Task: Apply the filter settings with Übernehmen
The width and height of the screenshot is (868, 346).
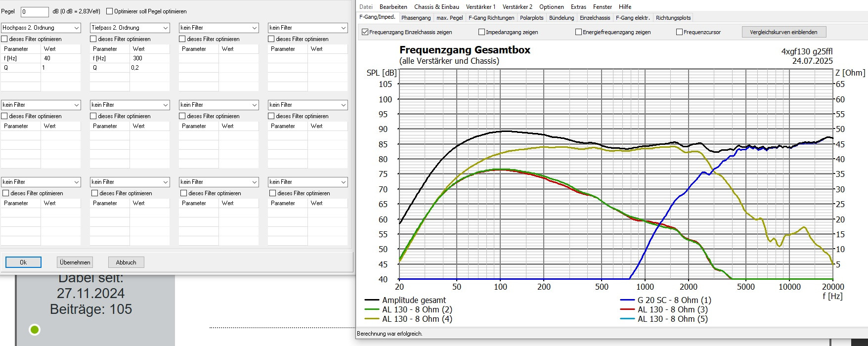Action: click(x=75, y=262)
